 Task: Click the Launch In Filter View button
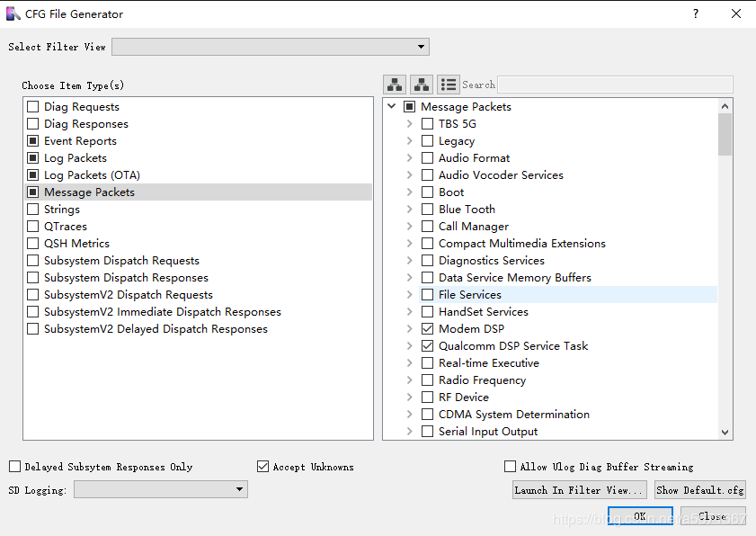(579, 490)
